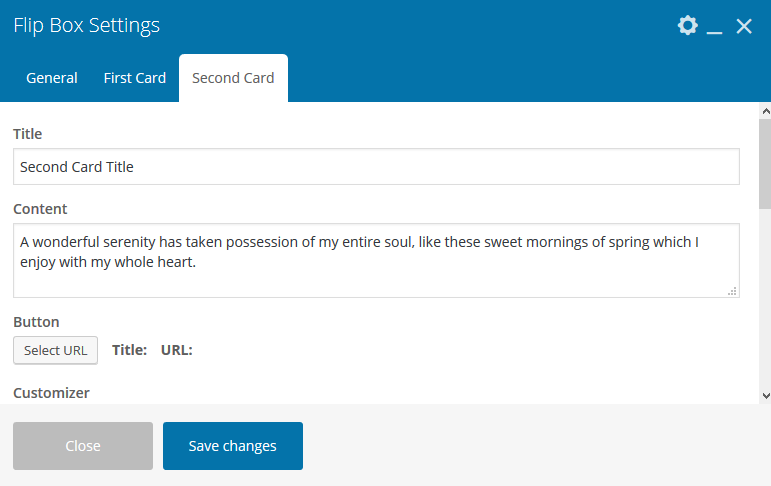Open the First Card tab

tap(135, 78)
